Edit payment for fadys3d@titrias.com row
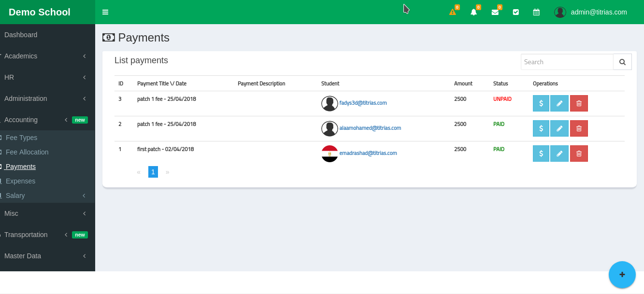This screenshot has height=294, width=644. 559,103
